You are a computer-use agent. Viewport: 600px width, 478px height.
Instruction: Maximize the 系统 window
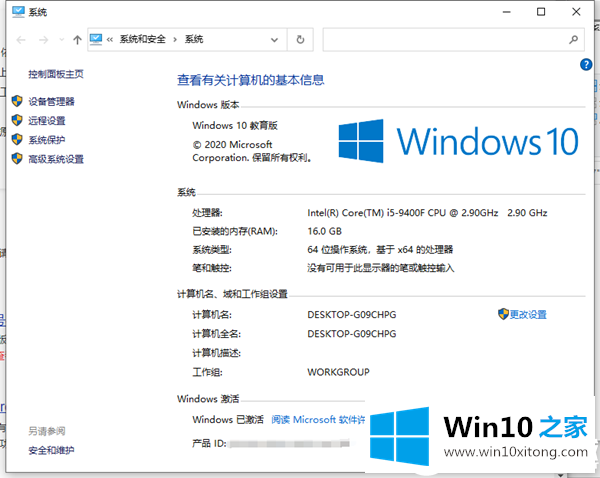(x=541, y=12)
